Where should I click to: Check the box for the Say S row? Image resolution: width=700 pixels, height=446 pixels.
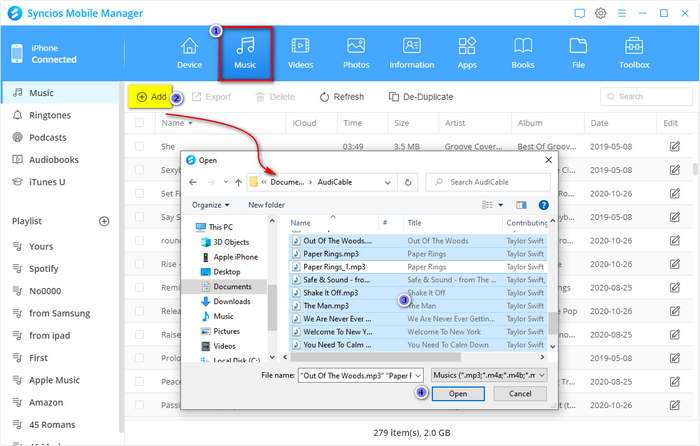tap(140, 217)
